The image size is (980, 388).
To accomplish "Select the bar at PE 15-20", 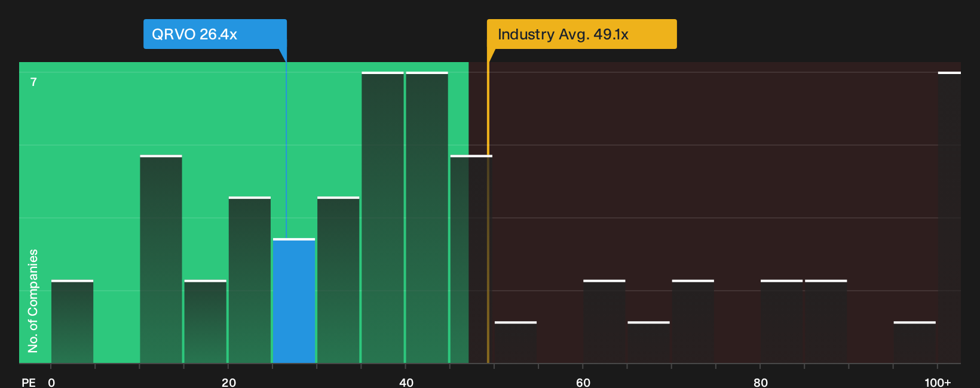I will tap(206, 322).
